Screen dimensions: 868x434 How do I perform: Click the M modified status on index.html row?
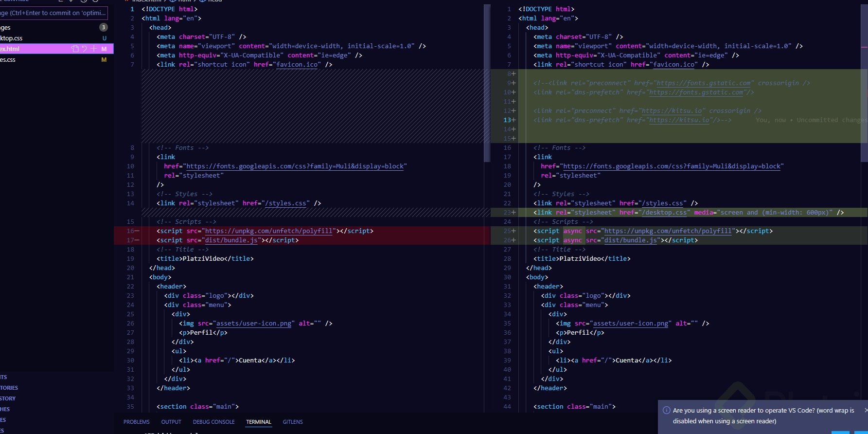tap(104, 49)
